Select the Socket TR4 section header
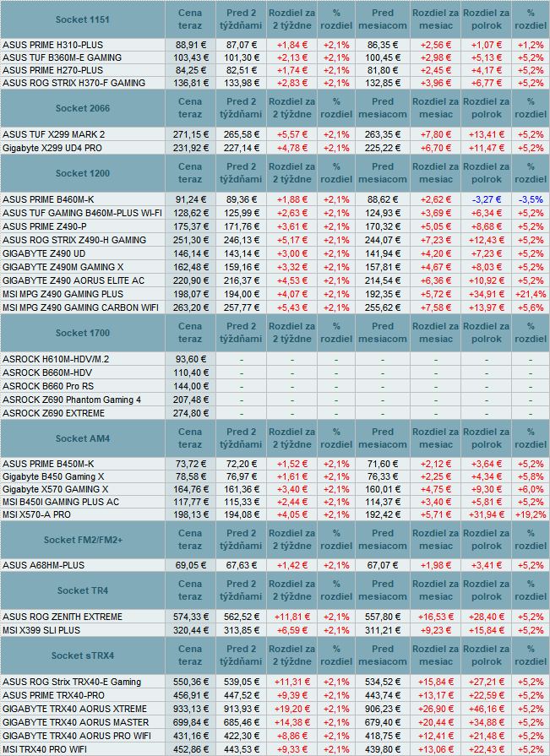 [x=83, y=590]
